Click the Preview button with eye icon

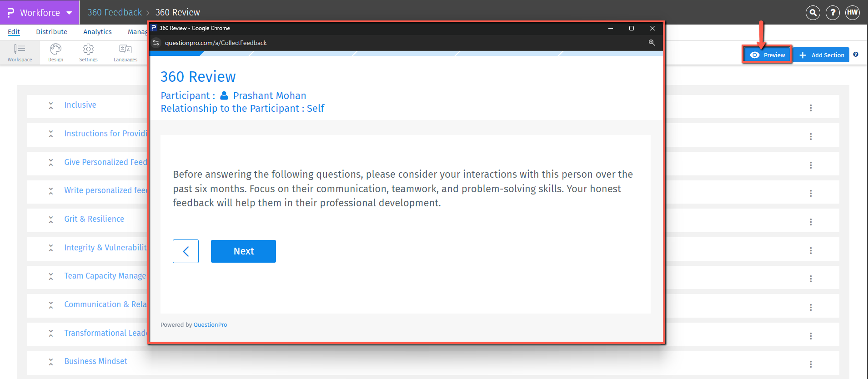click(x=768, y=55)
